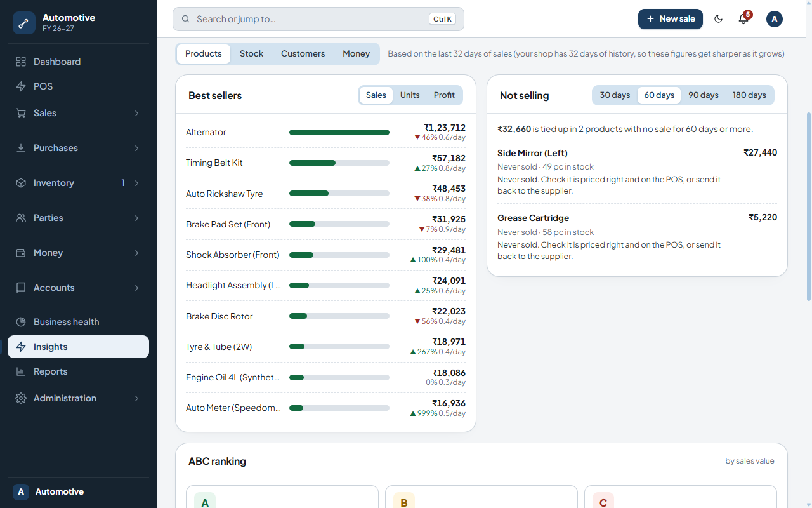Set Not selling period to 90 days
This screenshot has height=508, width=812.
tap(704, 95)
